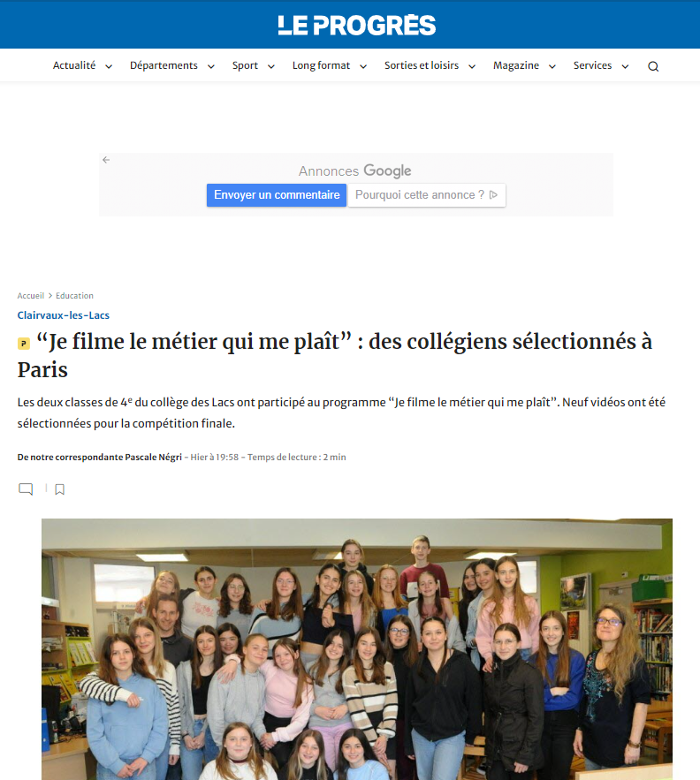
Task: Click the Le Progrès logo
Action: (356, 26)
